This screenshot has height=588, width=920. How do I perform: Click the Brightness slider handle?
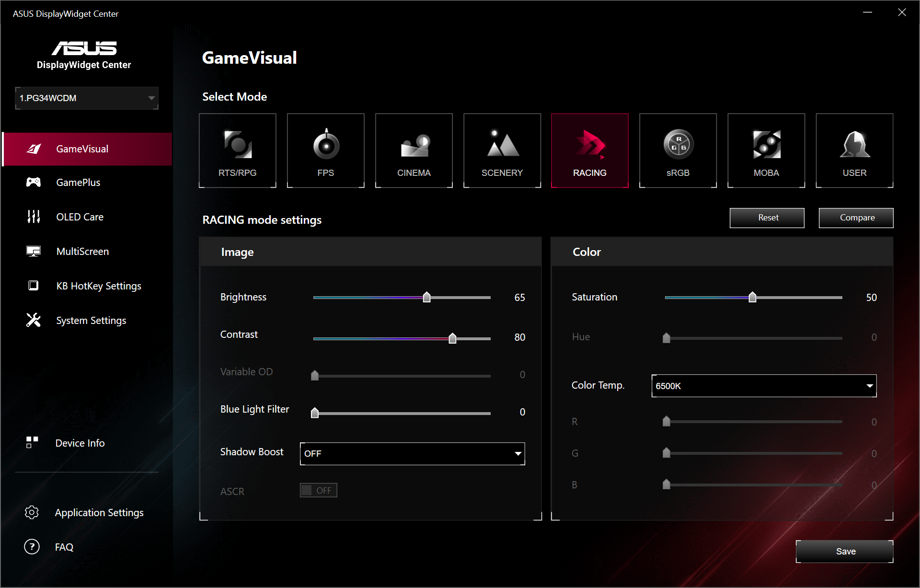click(426, 298)
